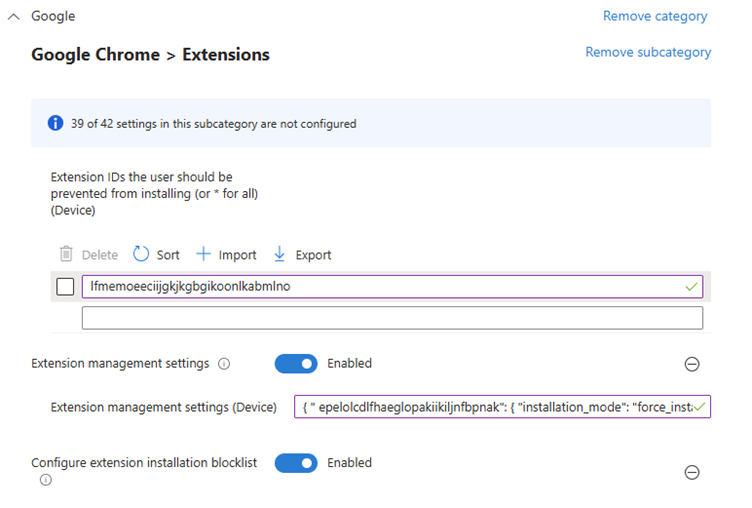
Task: Remove Configure extension installation blocklist via minus icon
Action: [692, 473]
